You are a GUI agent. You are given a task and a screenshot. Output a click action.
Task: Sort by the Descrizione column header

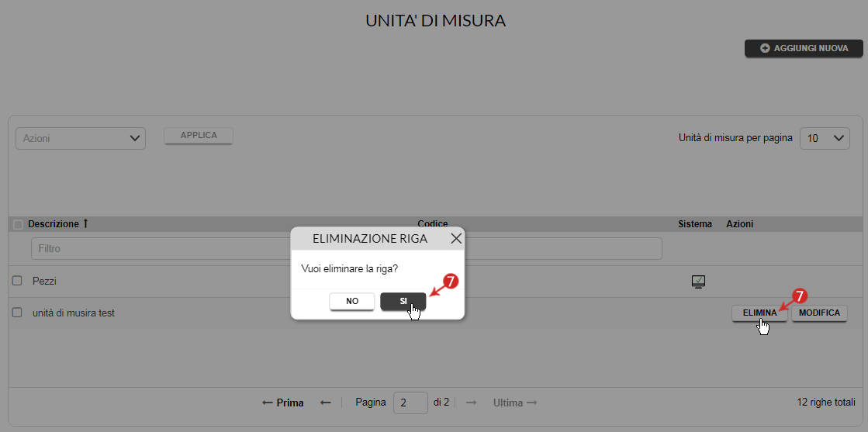[x=58, y=223]
